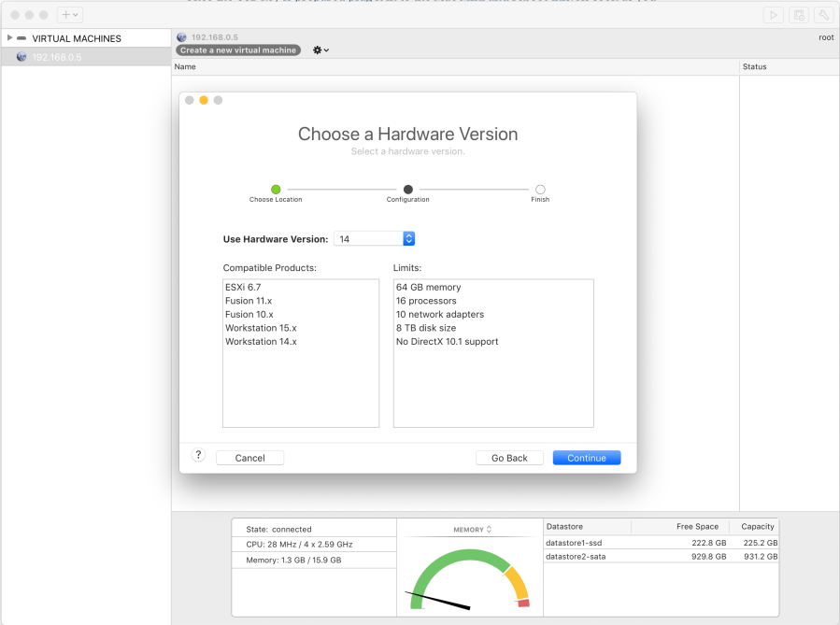840x625 pixels.
Task: Select the 192.168.0.5 server in sidebar
Action: click(56, 57)
